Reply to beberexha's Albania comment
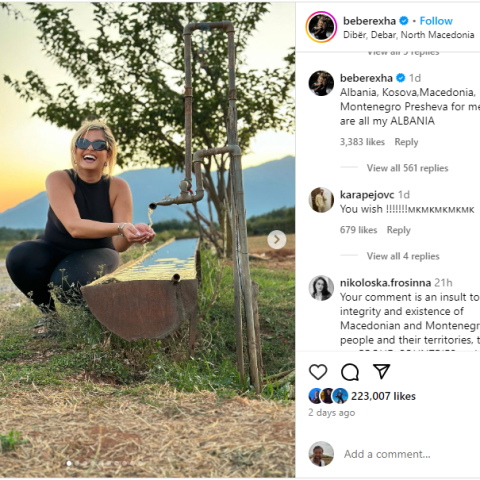This screenshot has height=480, width=480. (406, 142)
